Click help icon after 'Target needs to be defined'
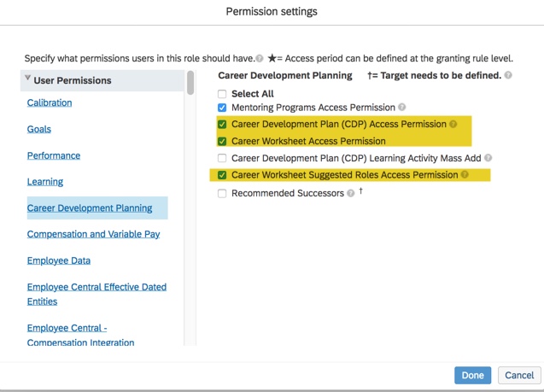Screen dimensions: 544x392 click(x=508, y=75)
